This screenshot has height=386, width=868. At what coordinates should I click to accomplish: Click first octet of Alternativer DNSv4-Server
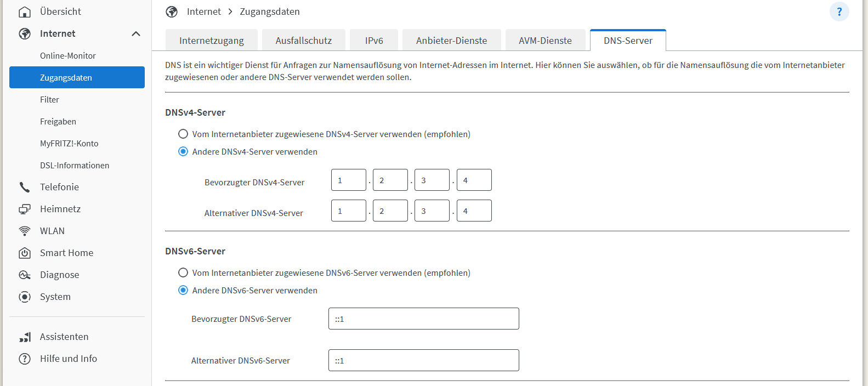tap(348, 211)
